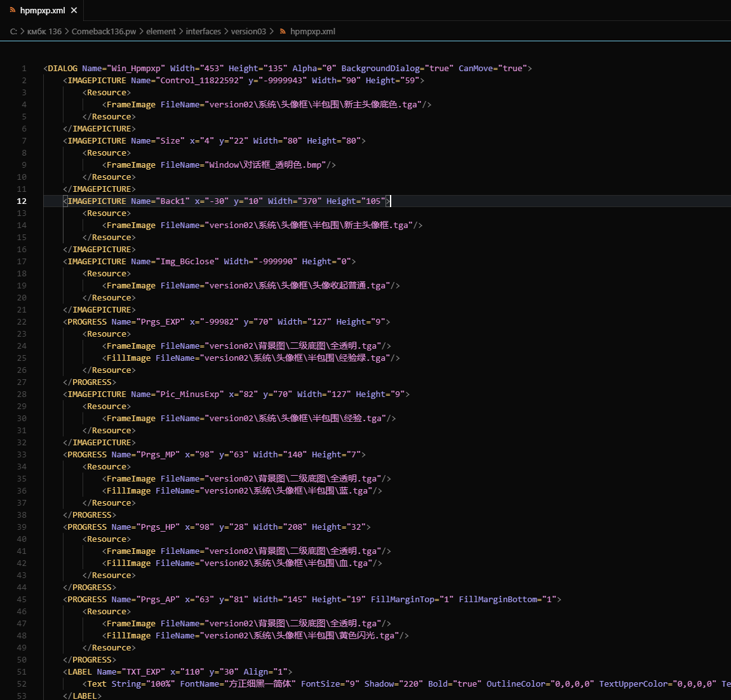Click the Name="Size" attribute
This screenshot has width=731, height=700.
click(x=158, y=141)
